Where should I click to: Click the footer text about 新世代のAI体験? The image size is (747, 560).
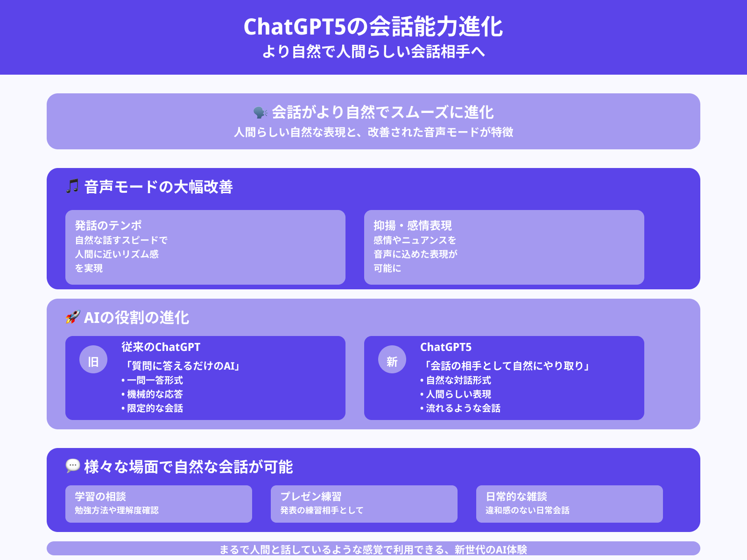pyautogui.click(x=373, y=549)
